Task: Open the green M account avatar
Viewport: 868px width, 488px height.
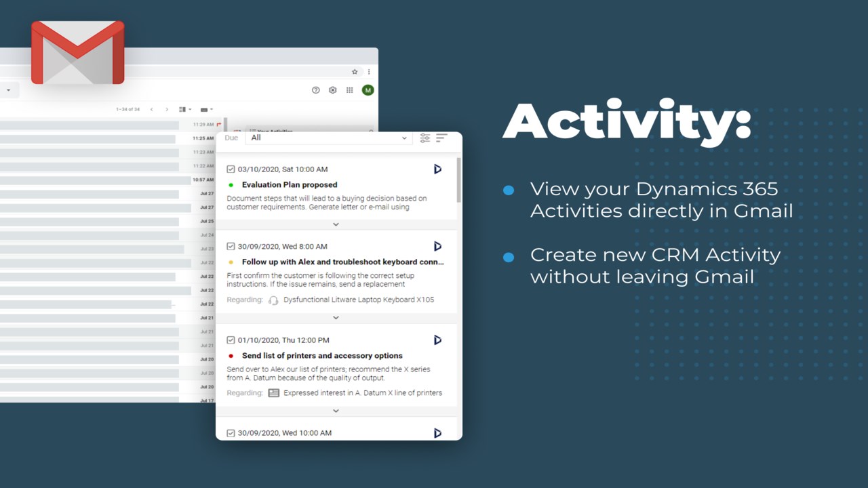Action: point(368,90)
